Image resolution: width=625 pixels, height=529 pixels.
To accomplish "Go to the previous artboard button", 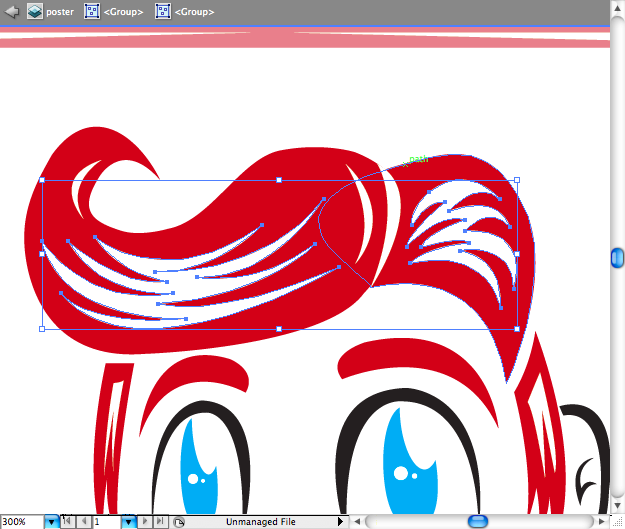I will coord(84,521).
